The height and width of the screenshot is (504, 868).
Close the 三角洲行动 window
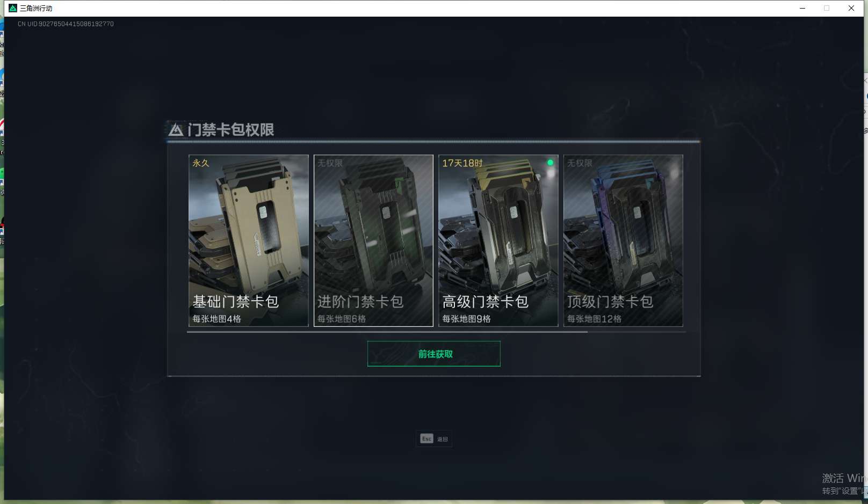coord(851,8)
